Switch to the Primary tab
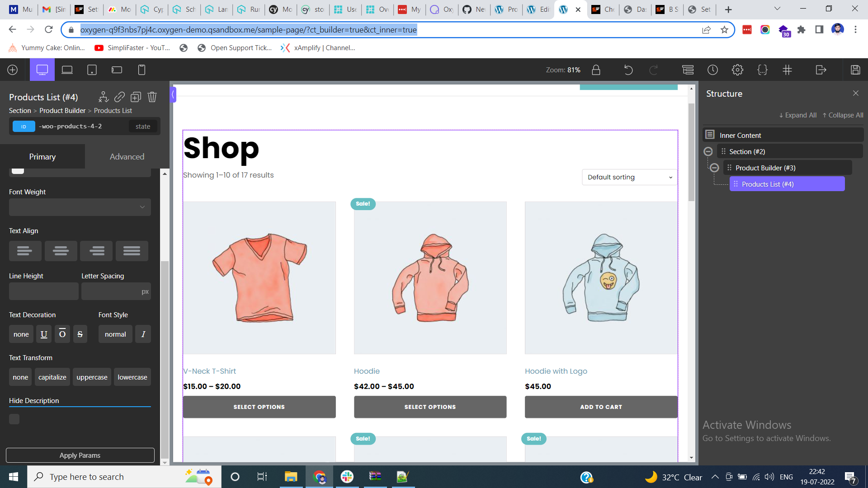Viewport: 868px width, 488px height. (42, 156)
